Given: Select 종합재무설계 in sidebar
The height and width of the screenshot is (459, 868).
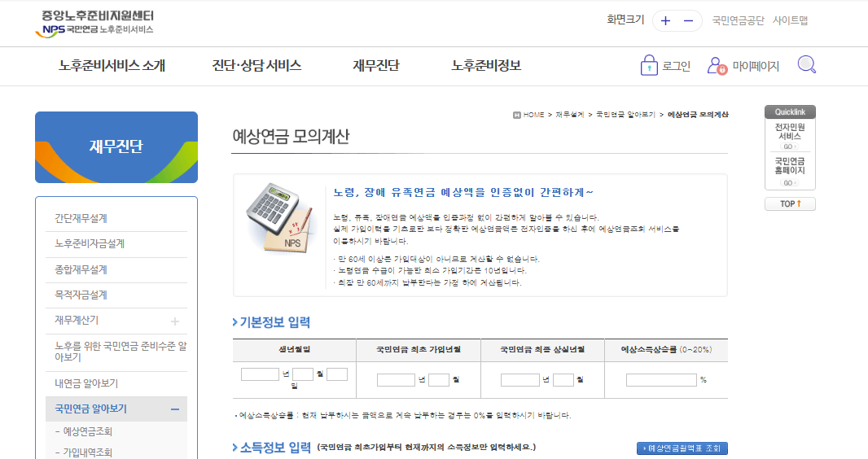Looking at the screenshot, I should coord(81,270).
